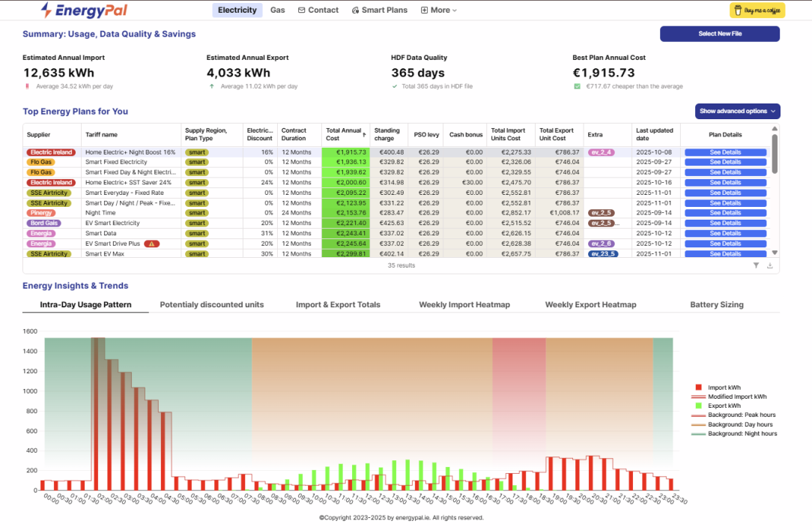The height and width of the screenshot is (530, 812).
Task: Click the coffee cup icon in Buy me a coffee
Action: 739,10
